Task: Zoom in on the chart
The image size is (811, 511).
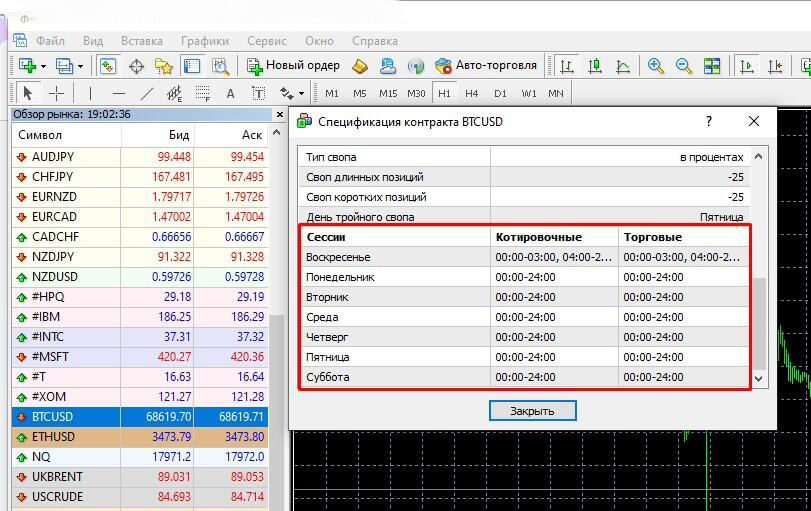Action: [x=655, y=66]
